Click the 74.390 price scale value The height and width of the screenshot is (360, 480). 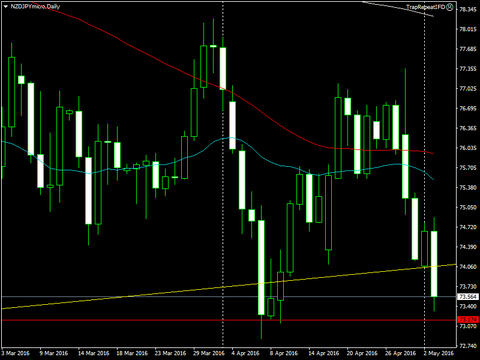pyautogui.click(x=468, y=247)
